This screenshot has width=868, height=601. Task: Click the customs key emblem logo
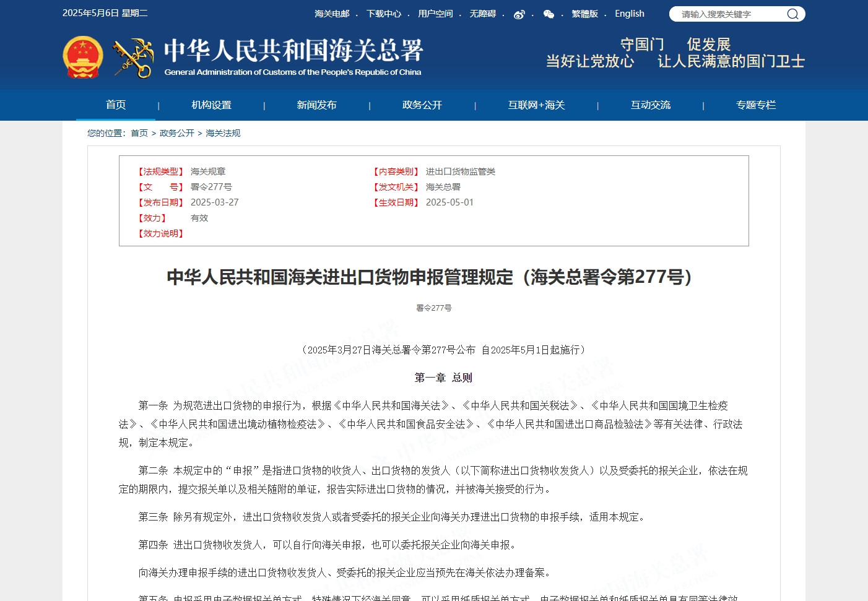[x=133, y=58]
